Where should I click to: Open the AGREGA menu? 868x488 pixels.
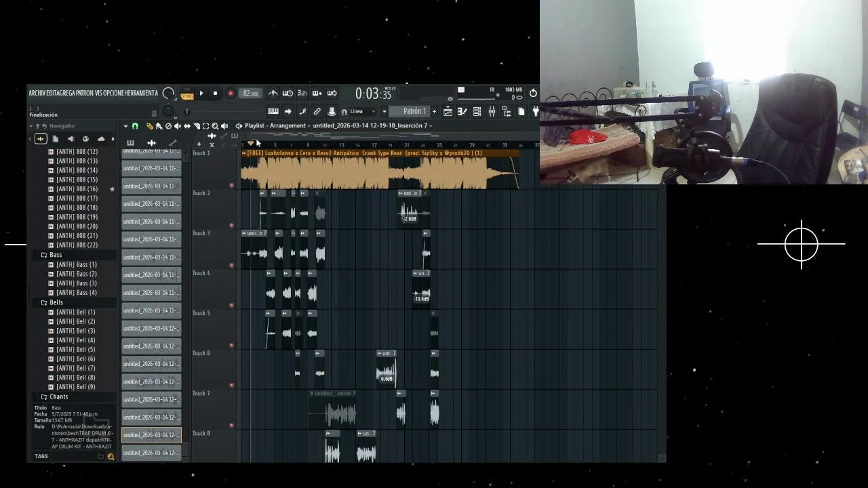coord(68,93)
